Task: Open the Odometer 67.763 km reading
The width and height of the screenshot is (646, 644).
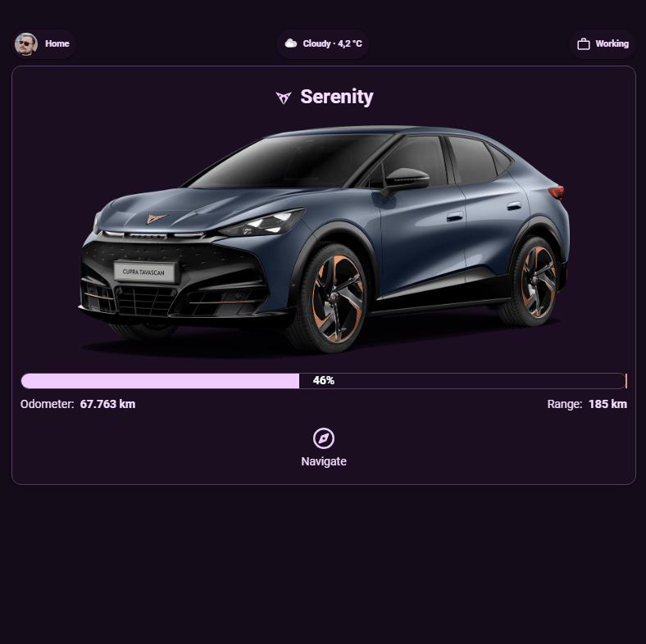Action: [x=78, y=404]
